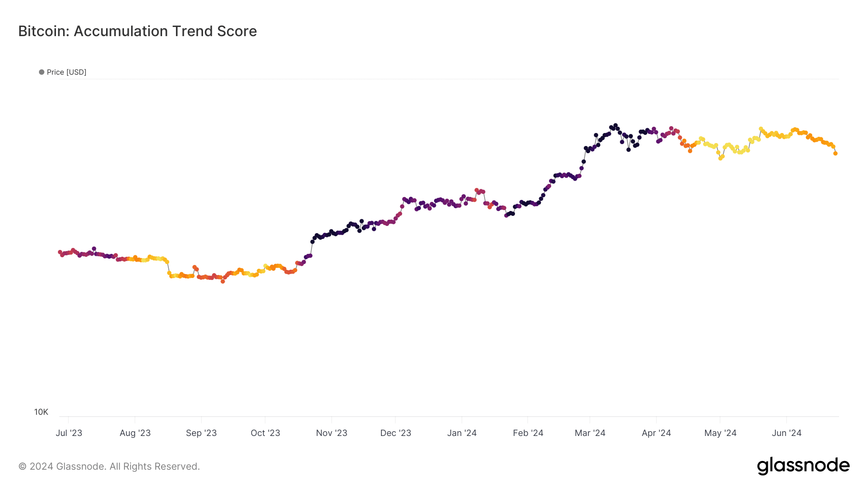Click the Glassnode copyright notice text

[x=109, y=466]
